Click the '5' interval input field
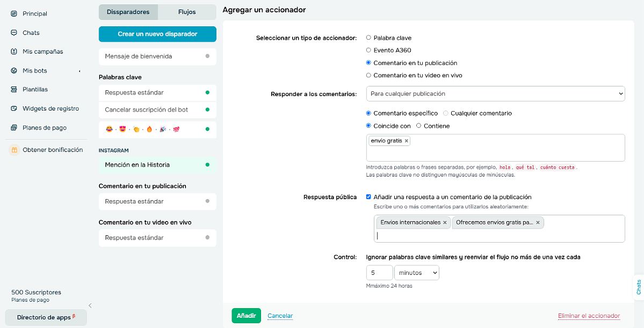Viewport: 644px width, 328px height. (x=379, y=273)
